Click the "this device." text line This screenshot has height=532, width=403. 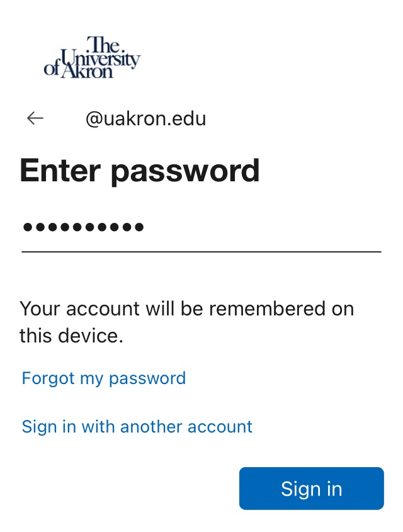click(x=71, y=336)
